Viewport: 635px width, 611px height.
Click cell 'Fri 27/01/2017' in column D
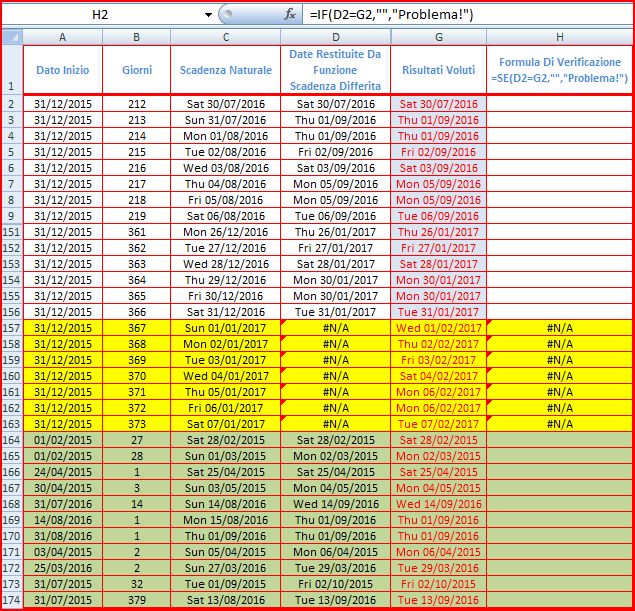point(336,248)
